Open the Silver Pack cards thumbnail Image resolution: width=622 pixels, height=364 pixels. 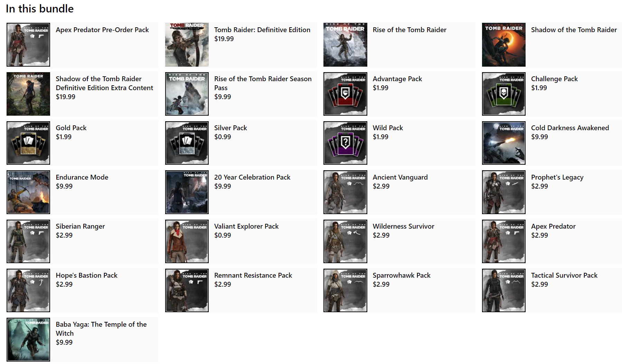click(187, 143)
